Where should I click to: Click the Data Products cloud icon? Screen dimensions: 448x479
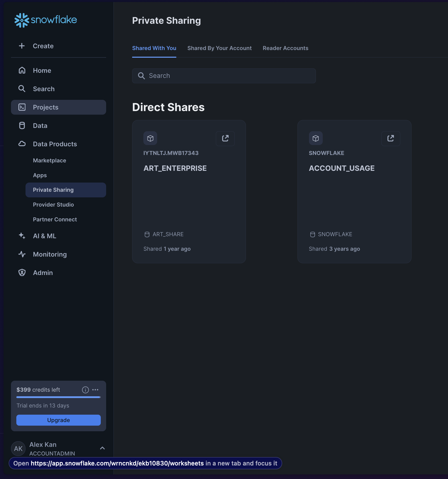tap(22, 144)
